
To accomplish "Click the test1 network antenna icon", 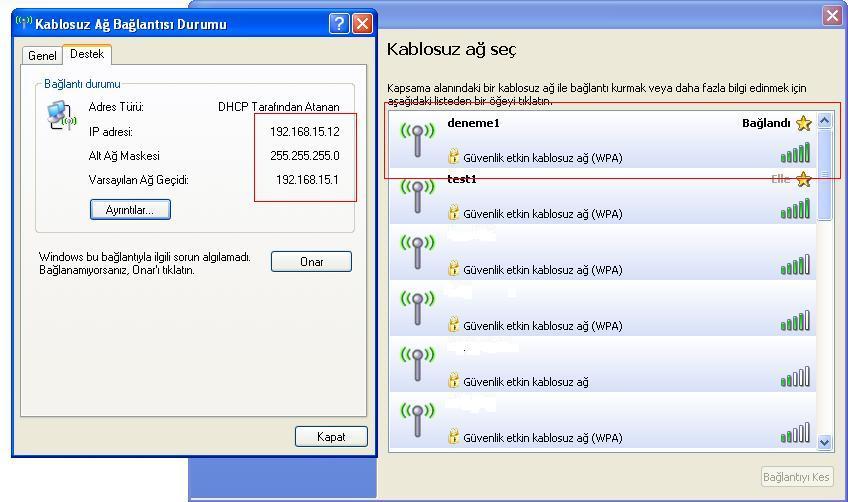I will click(x=417, y=196).
